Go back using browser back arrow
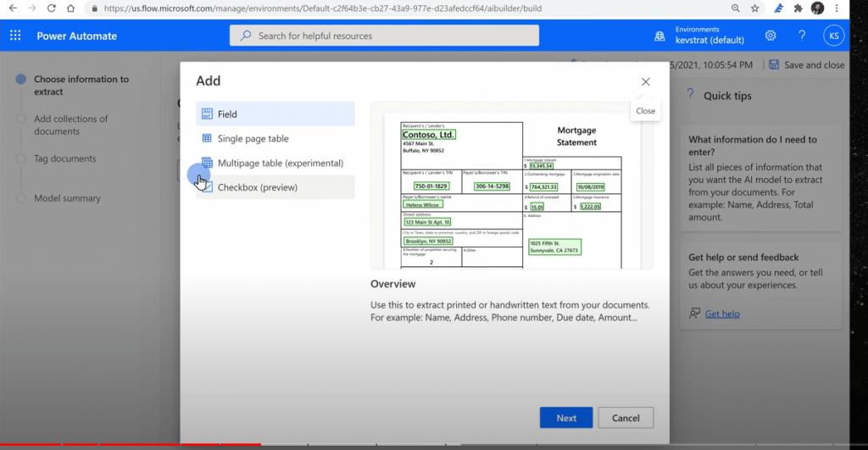Viewport: 868px width, 450px height. pyautogui.click(x=13, y=8)
